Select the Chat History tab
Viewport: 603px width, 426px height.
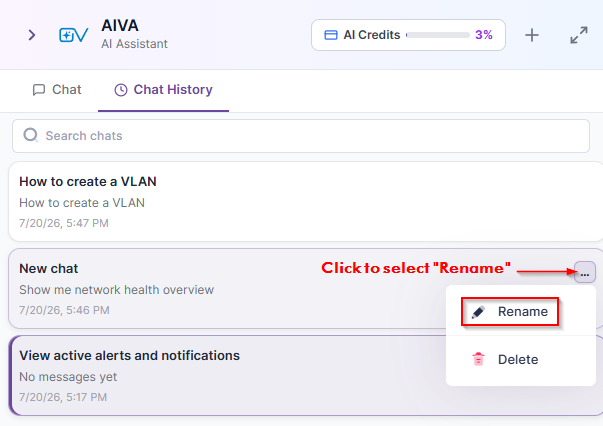click(163, 90)
